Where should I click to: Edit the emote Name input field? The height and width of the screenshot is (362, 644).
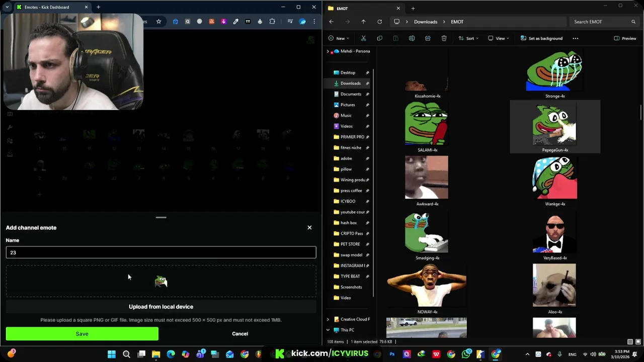[161, 252]
